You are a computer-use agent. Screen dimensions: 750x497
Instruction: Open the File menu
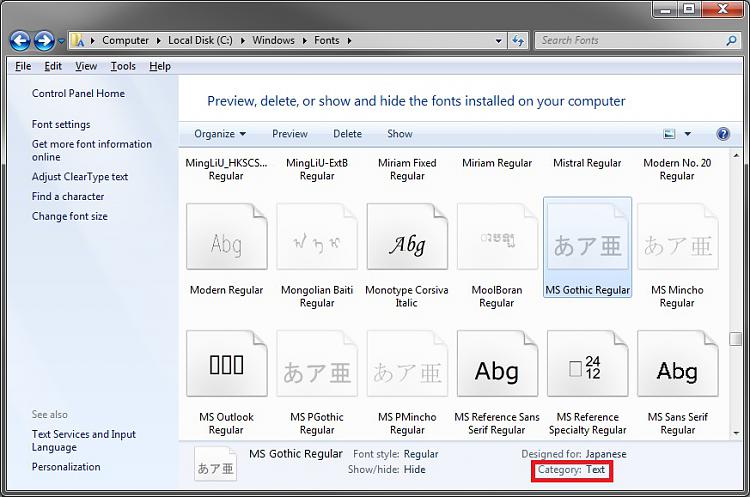click(23, 66)
